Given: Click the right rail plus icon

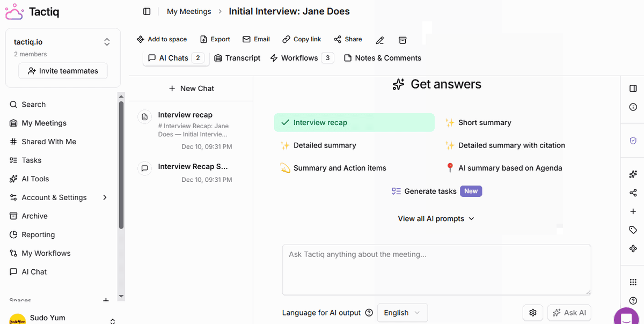Looking at the screenshot, I should (x=633, y=211).
